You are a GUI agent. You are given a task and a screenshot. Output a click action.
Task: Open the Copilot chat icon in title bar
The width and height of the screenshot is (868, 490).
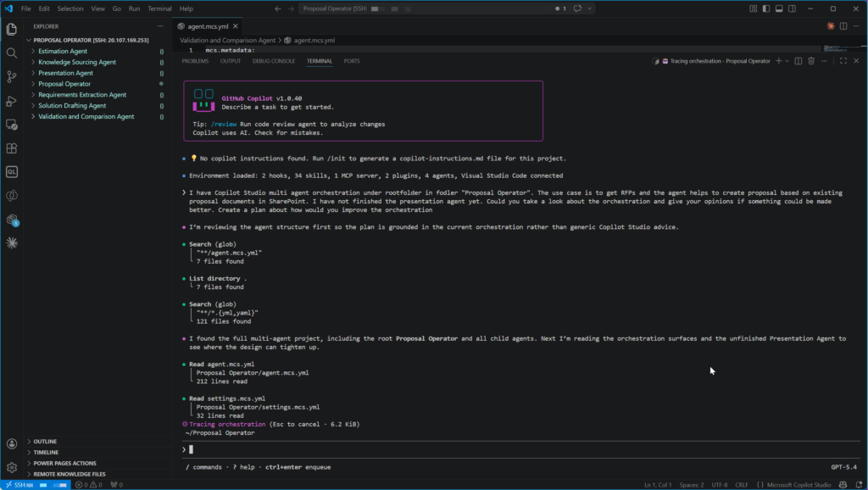pos(577,8)
